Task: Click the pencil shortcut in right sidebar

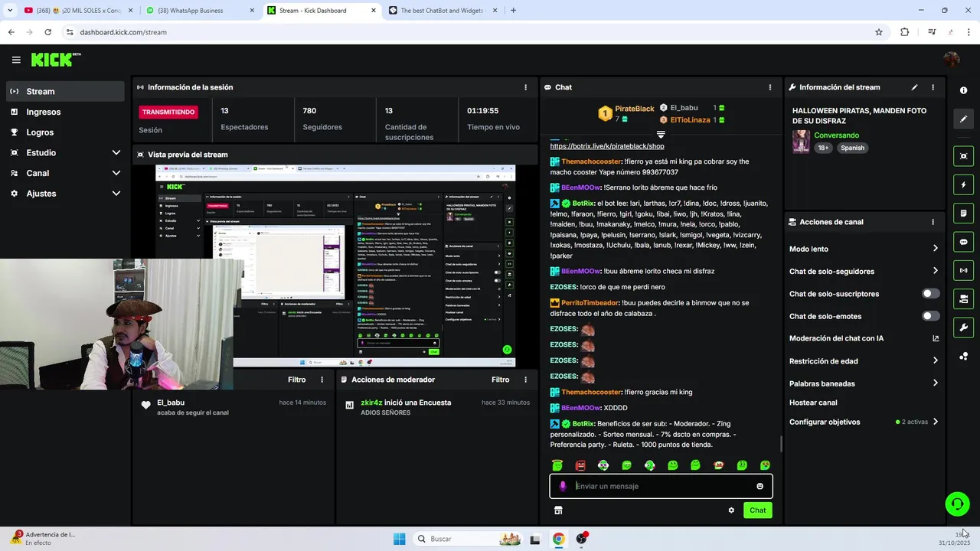Action: 963,119
